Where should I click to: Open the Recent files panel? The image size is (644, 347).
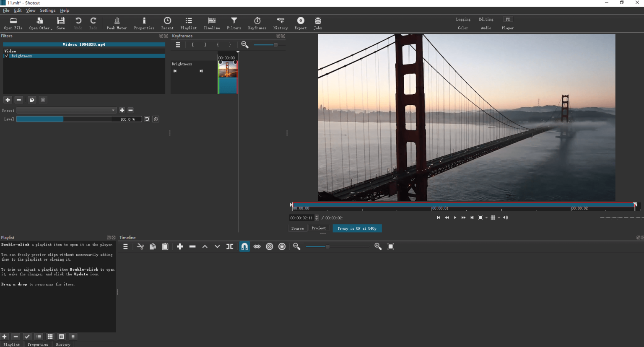(167, 23)
